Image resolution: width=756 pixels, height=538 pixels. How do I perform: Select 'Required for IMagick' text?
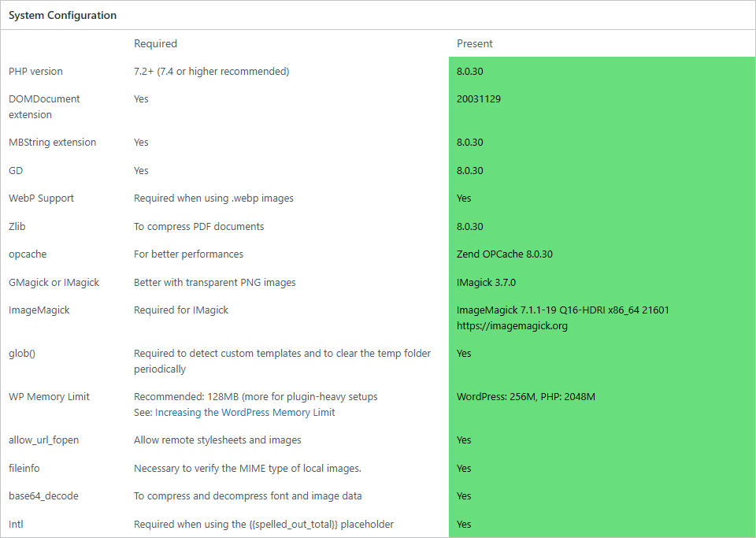point(181,310)
